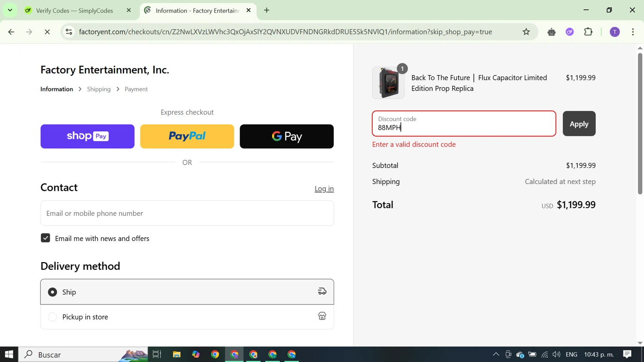Click the Buscar taskbar search box
This screenshot has width=644, height=362.
pyautogui.click(x=83, y=354)
